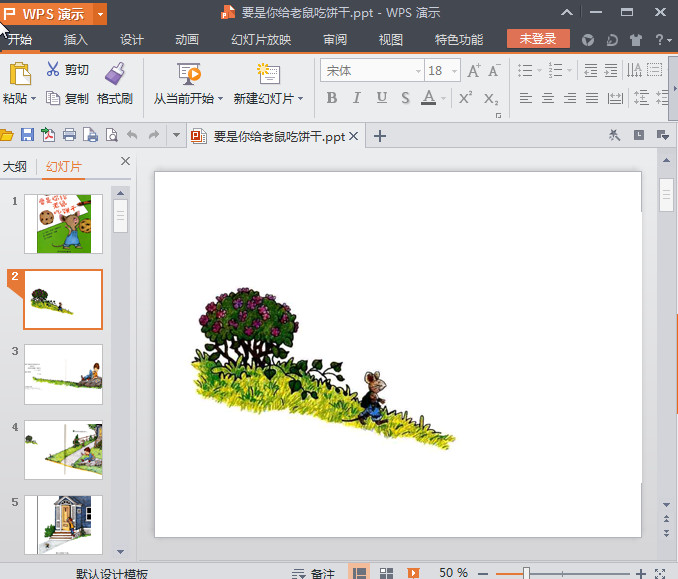Open the font name dropdown (宋体)
678x579 pixels.
pos(417,71)
